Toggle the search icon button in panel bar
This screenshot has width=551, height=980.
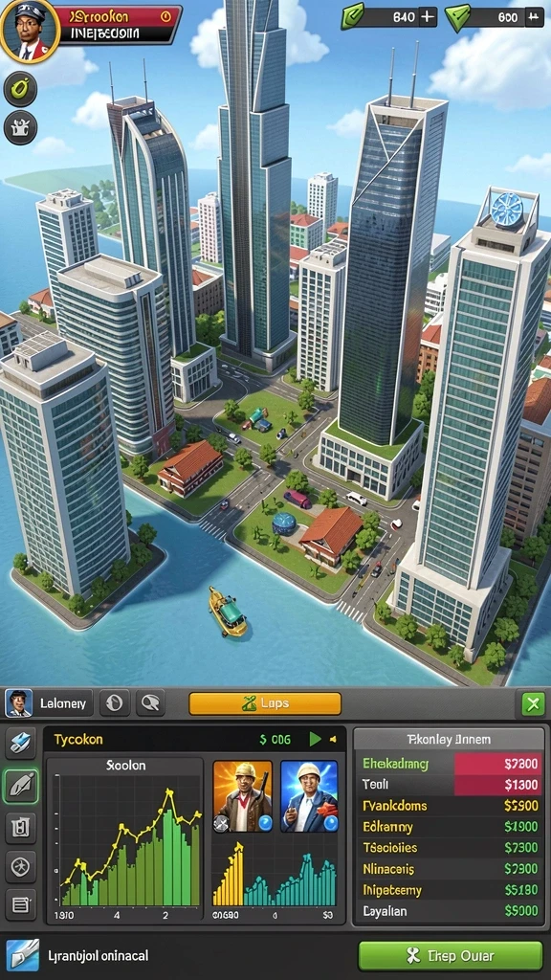(150, 703)
